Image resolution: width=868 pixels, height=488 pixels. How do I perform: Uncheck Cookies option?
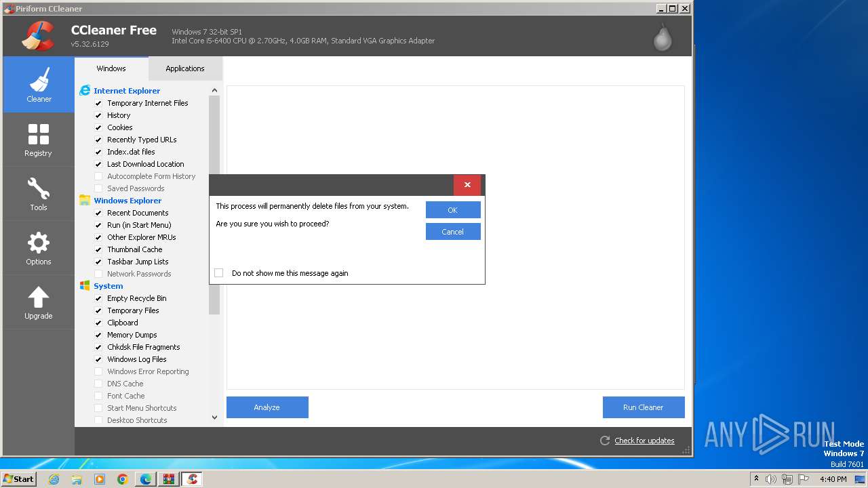[x=98, y=127]
